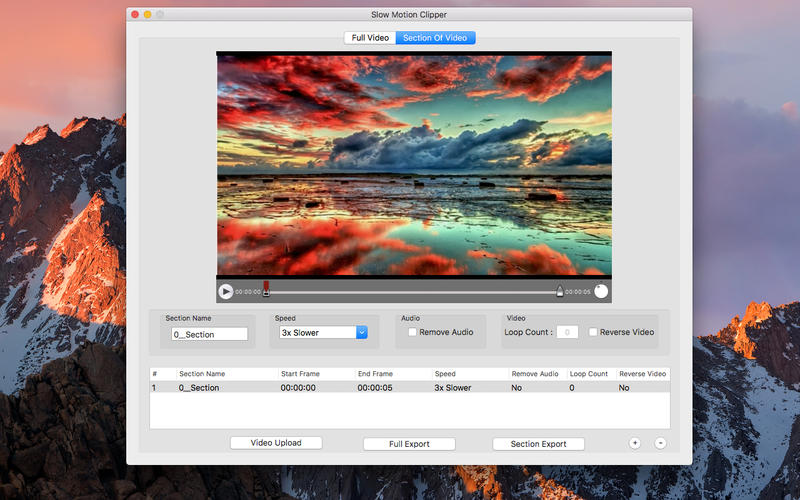Select the Section Of Video tab

coord(435,38)
